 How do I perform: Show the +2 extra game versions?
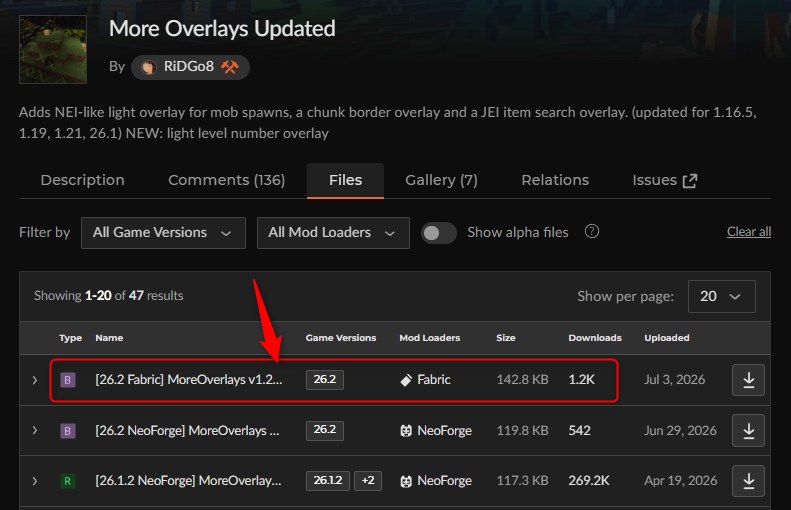click(x=368, y=480)
